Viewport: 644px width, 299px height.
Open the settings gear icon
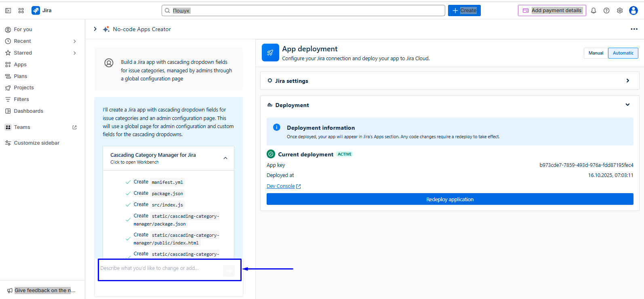pos(620,11)
